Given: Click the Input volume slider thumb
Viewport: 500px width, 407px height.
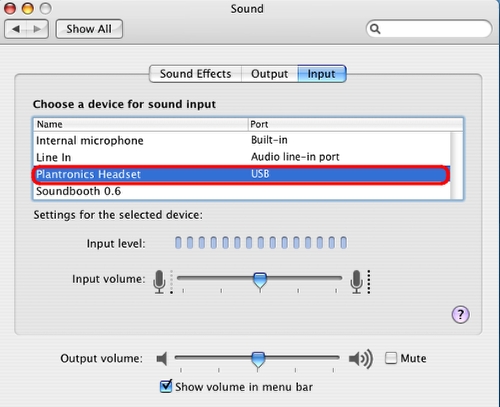Looking at the screenshot, I should (x=260, y=280).
